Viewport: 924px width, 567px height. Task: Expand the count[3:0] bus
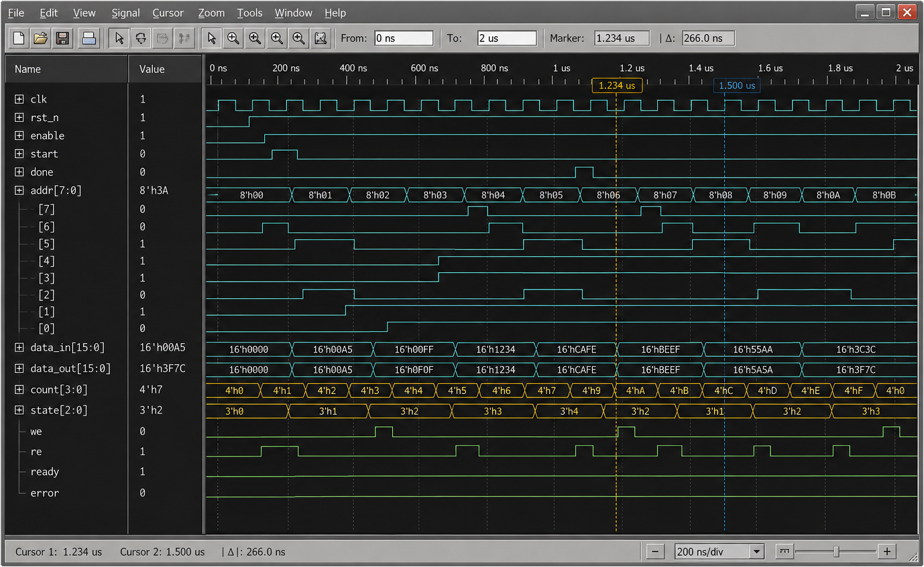(x=19, y=390)
